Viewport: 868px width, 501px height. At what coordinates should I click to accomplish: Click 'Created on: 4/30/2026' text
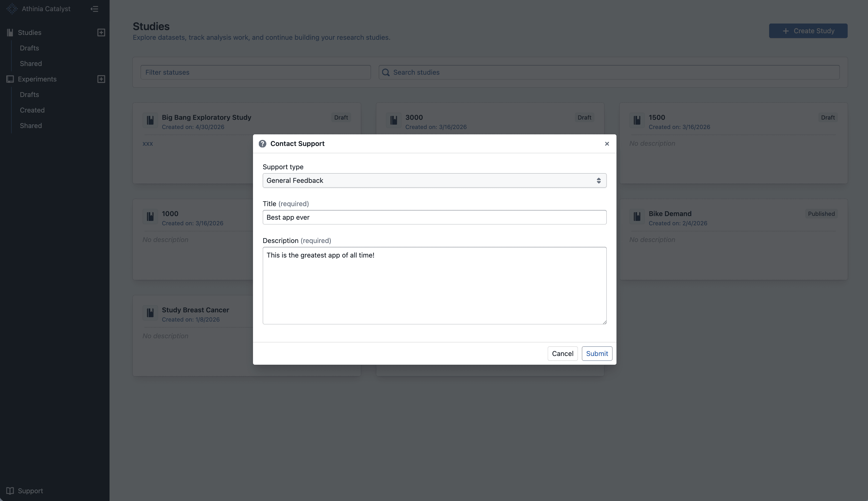(x=193, y=127)
